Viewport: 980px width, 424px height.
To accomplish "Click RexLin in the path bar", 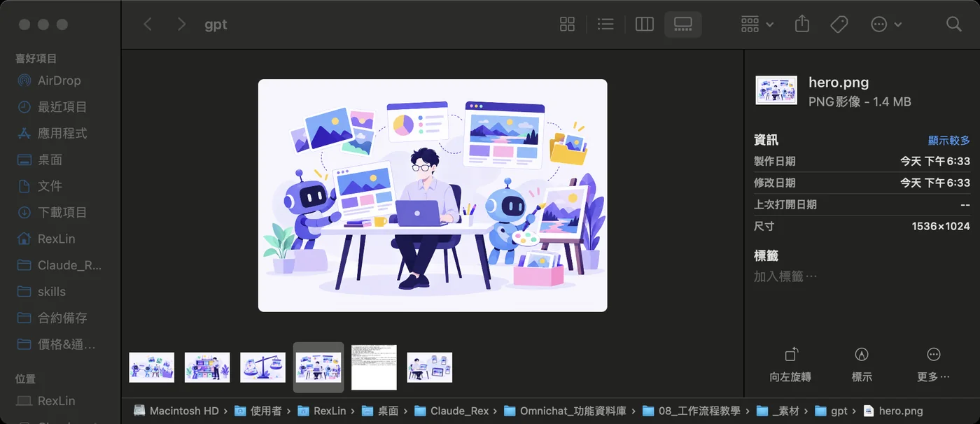I will [x=322, y=411].
